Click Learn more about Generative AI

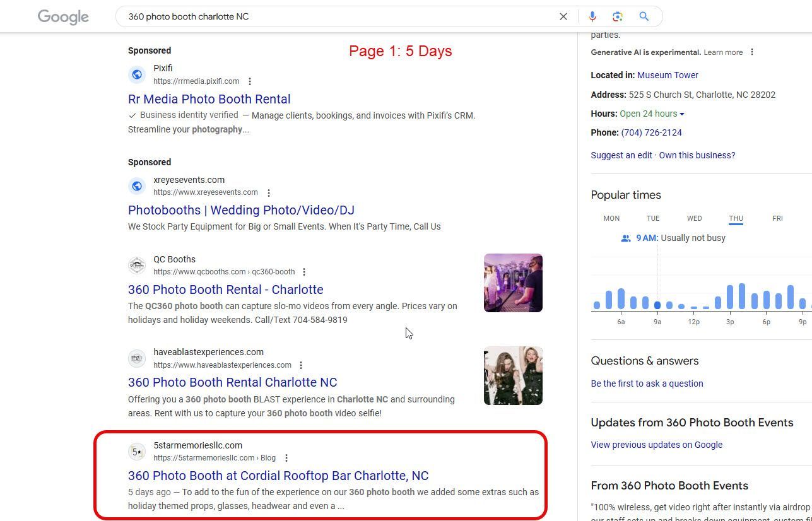pos(723,52)
